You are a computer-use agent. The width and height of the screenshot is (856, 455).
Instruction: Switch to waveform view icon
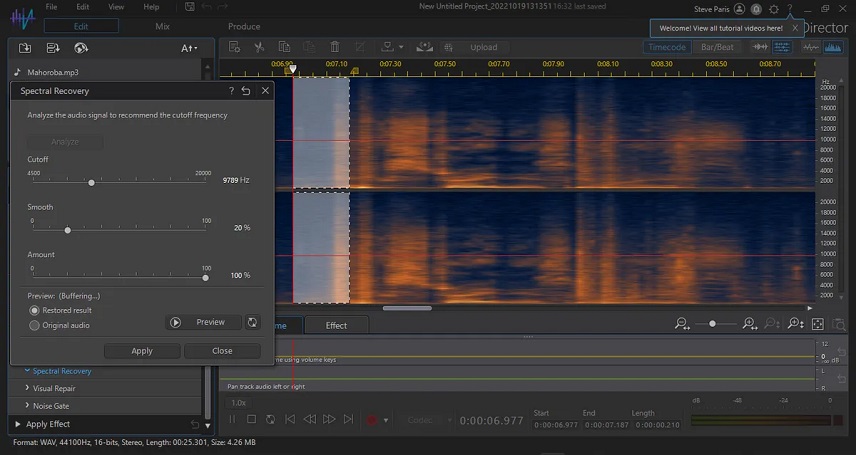click(x=811, y=47)
